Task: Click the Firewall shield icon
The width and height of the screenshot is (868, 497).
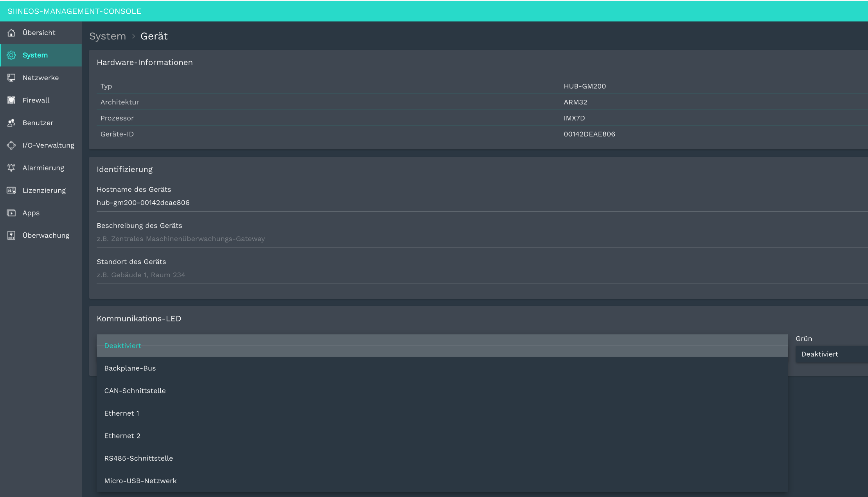Action: pyautogui.click(x=11, y=100)
